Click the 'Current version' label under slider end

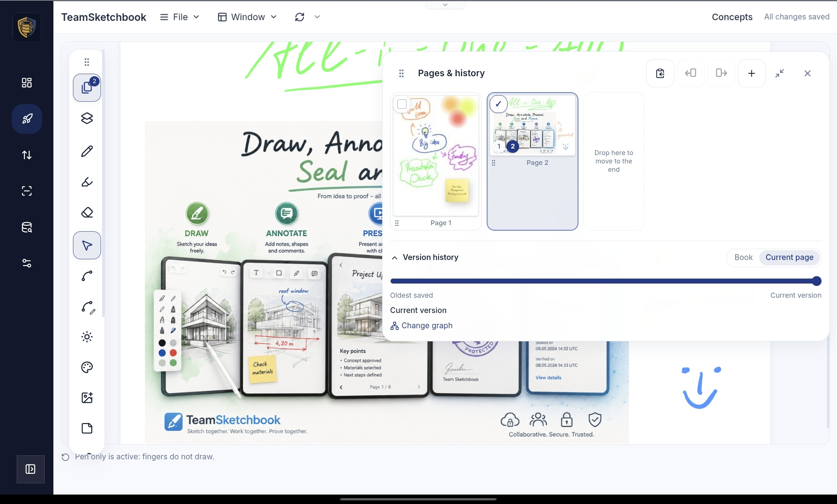click(796, 296)
